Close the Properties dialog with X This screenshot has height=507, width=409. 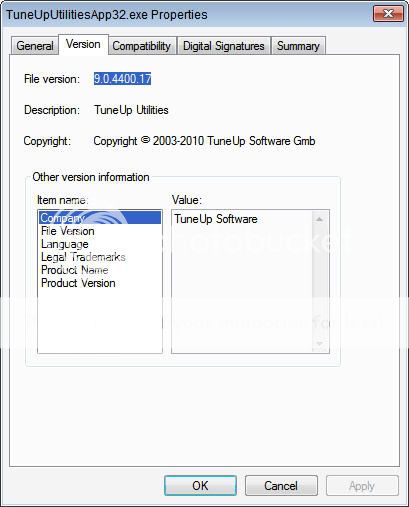point(388,14)
